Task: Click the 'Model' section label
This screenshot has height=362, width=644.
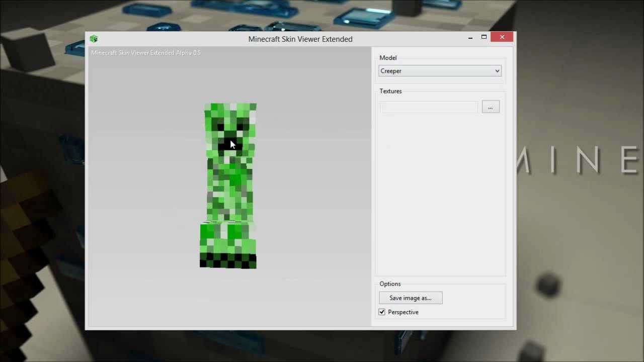Action: click(388, 58)
